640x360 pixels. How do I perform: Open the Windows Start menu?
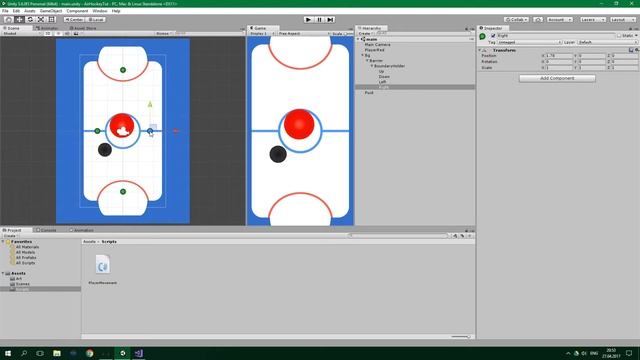pos(8,353)
